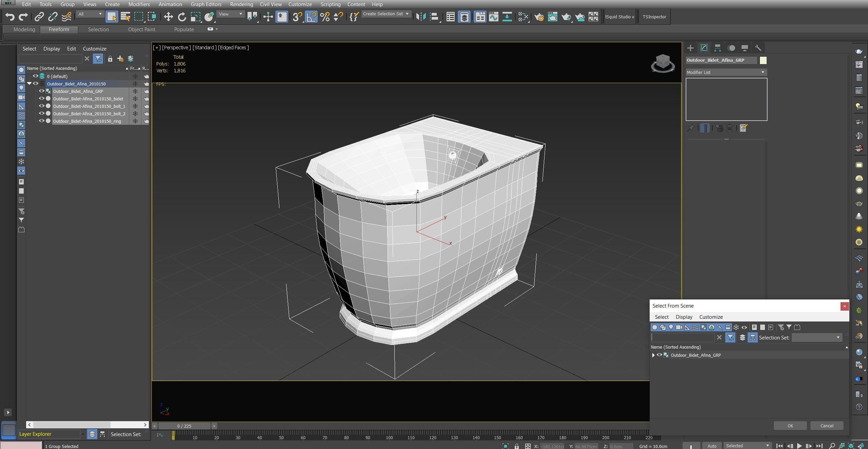Open the Modify panel tab
The width and height of the screenshot is (868, 449).
coord(704,48)
